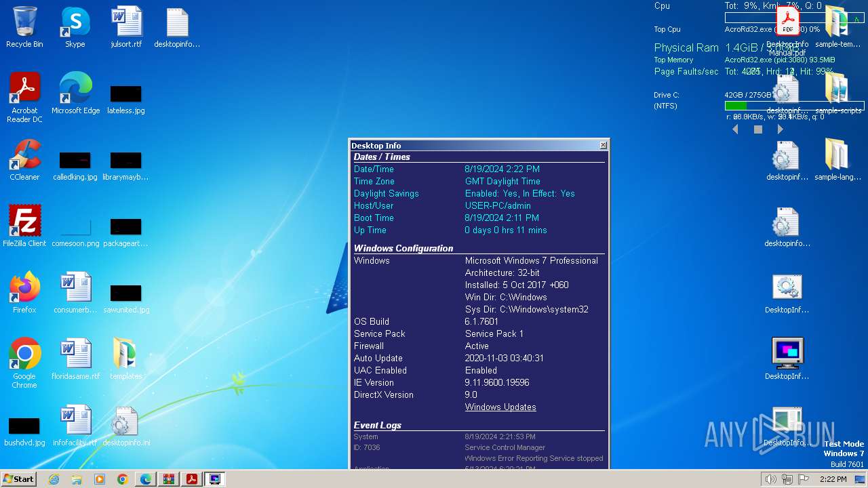Select the desktopinfo.ini settings file
Screen dimensions: 868x488
coord(126,425)
